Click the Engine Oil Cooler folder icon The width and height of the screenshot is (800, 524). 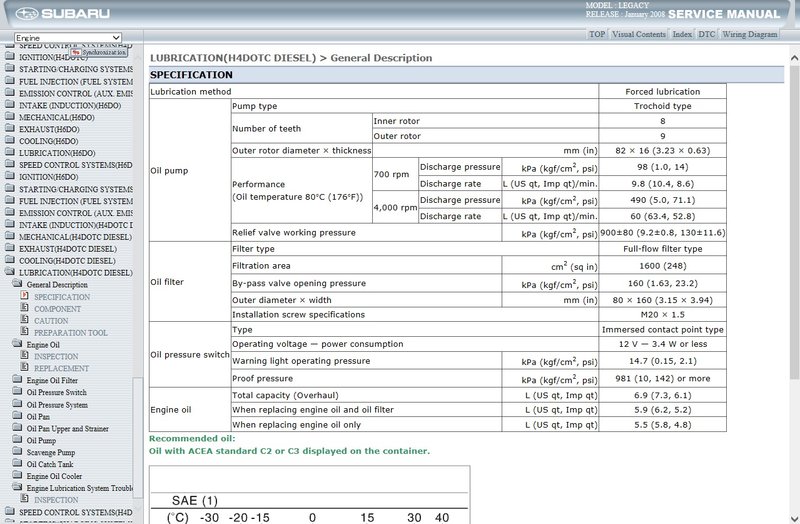click(x=17, y=476)
